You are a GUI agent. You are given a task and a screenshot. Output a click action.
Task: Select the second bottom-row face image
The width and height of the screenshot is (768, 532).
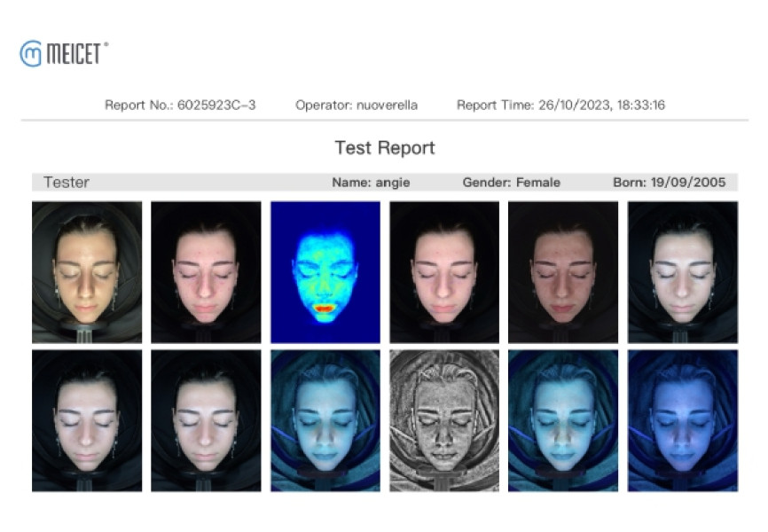point(206,420)
